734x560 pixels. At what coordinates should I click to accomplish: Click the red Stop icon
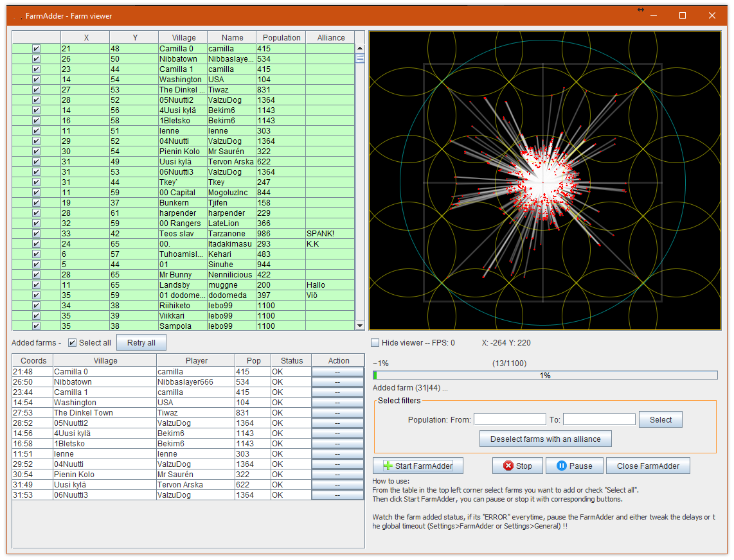508,466
